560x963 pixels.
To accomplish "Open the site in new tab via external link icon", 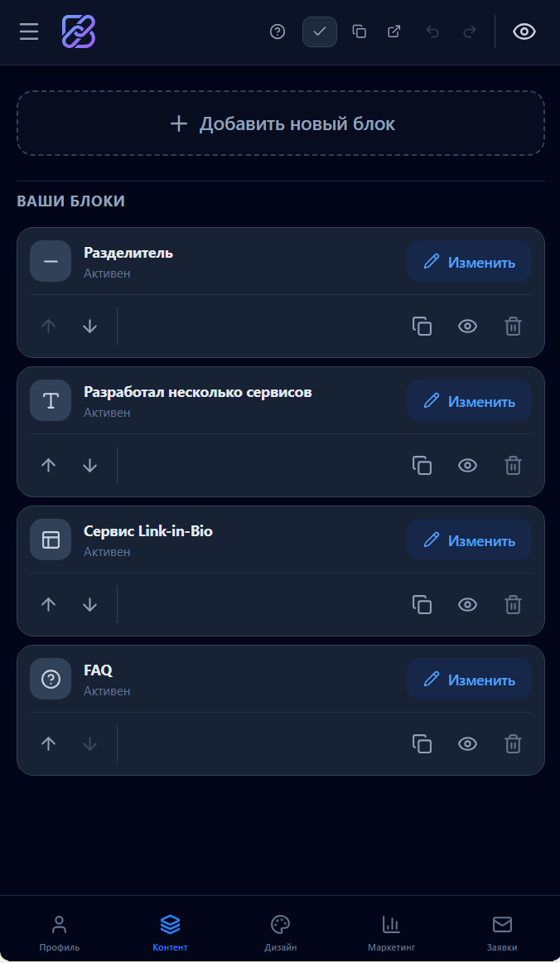I will 393,31.
